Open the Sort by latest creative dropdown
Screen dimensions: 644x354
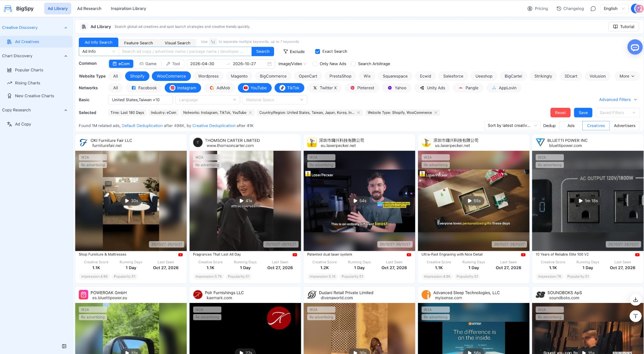512,126
